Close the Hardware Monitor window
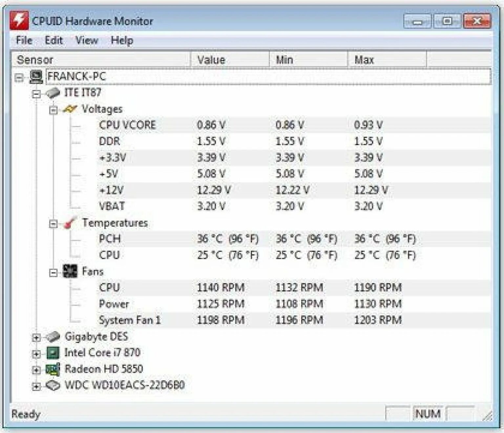 [477, 21]
